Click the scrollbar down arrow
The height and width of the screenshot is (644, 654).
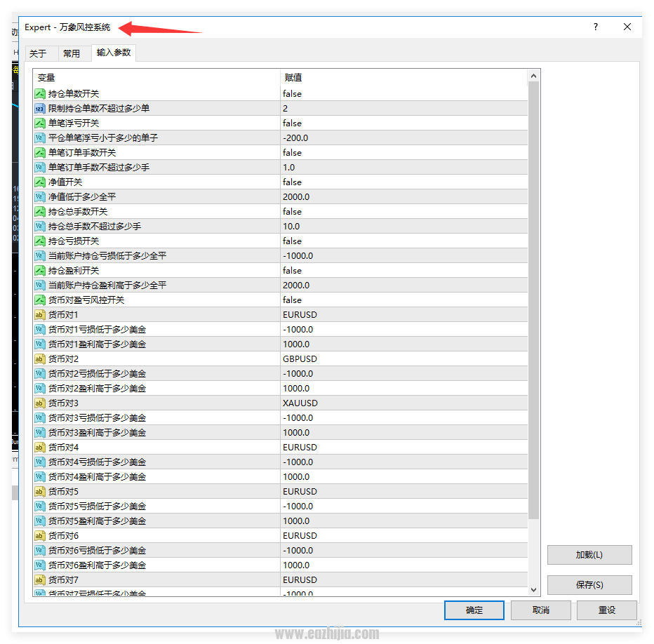click(x=533, y=590)
